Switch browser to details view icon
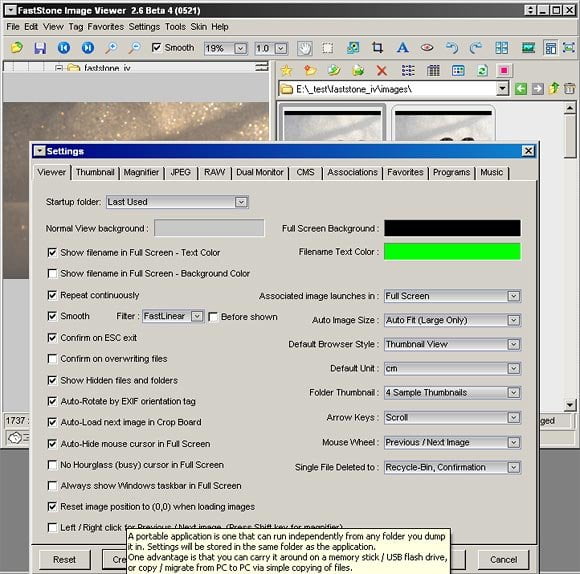This screenshot has height=574, width=580. pyautogui.click(x=433, y=70)
